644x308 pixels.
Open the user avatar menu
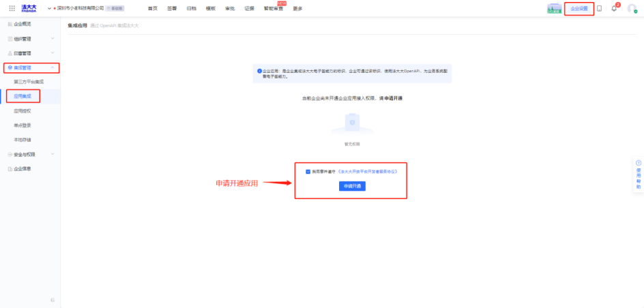(x=632, y=9)
